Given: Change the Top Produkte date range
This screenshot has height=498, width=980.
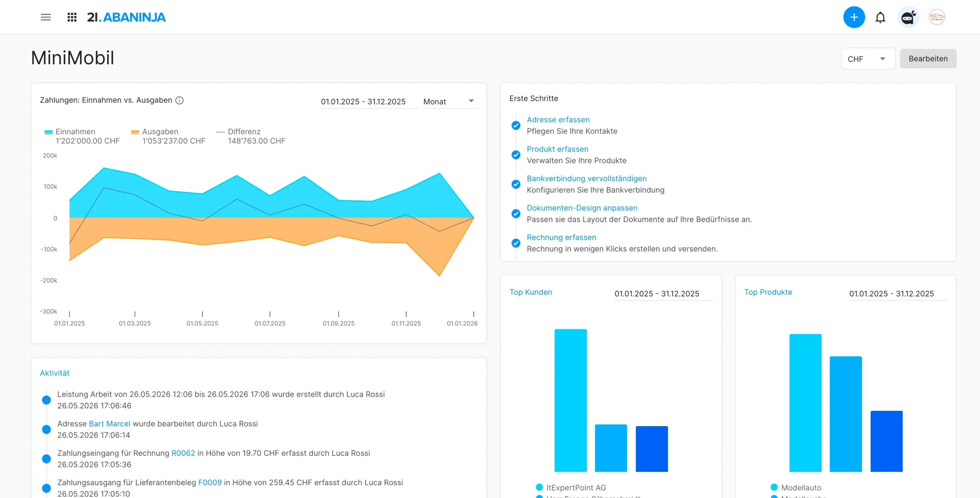Looking at the screenshot, I should click(x=898, y=294).
